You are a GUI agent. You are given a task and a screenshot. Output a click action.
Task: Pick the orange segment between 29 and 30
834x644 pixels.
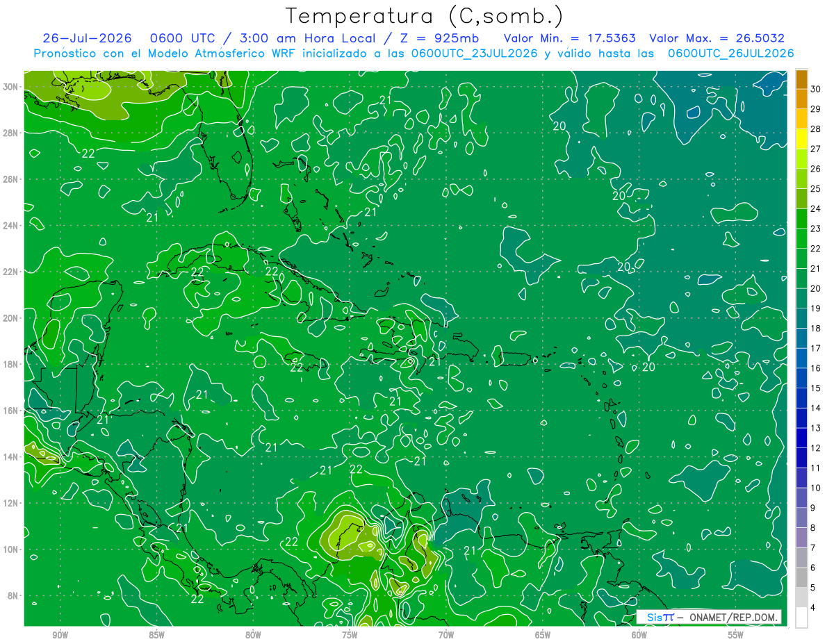[801, 99]
